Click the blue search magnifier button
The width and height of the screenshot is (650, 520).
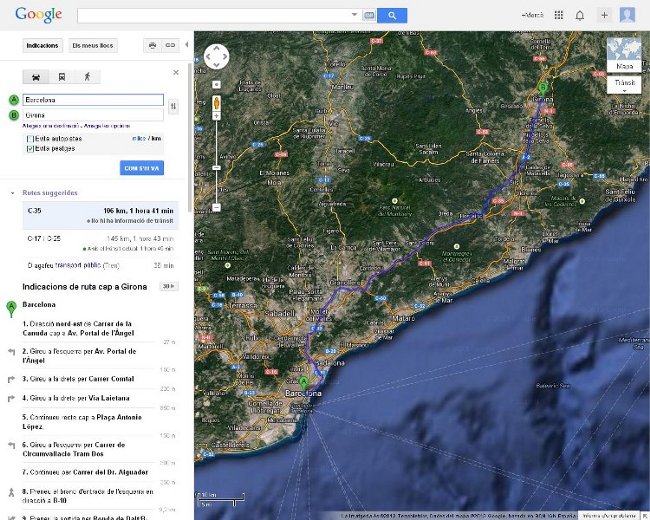(x=392, y=16)
